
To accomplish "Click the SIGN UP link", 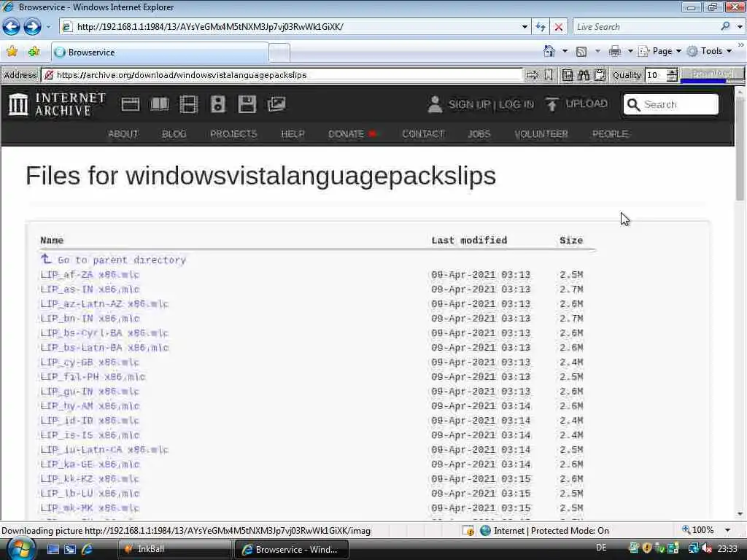I will click(x=469, y=104).
